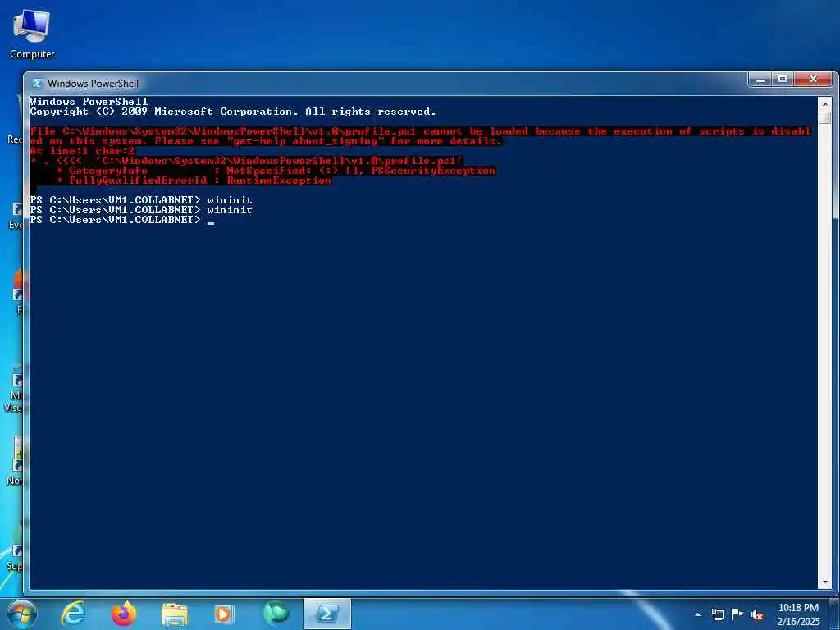Minimize the Windows PowerShell window

pos(760,80)
